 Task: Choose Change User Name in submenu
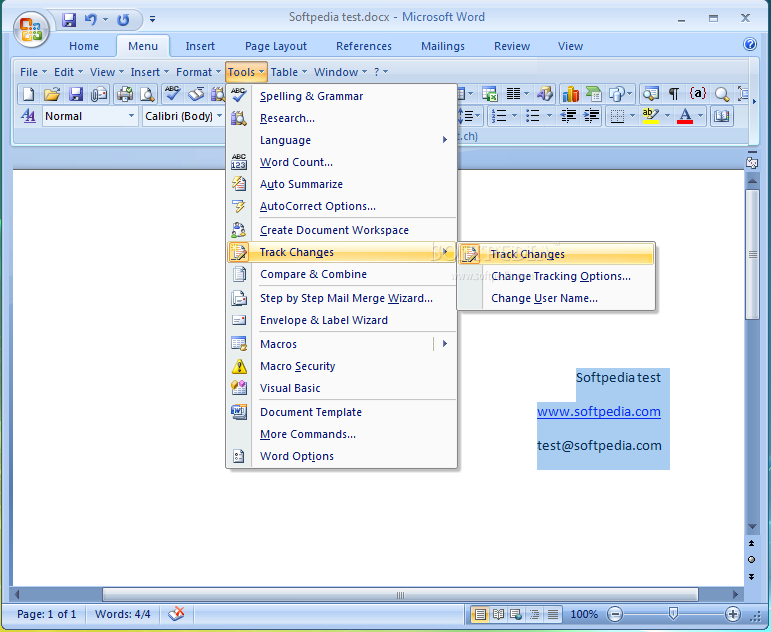[x=556, y=299]
